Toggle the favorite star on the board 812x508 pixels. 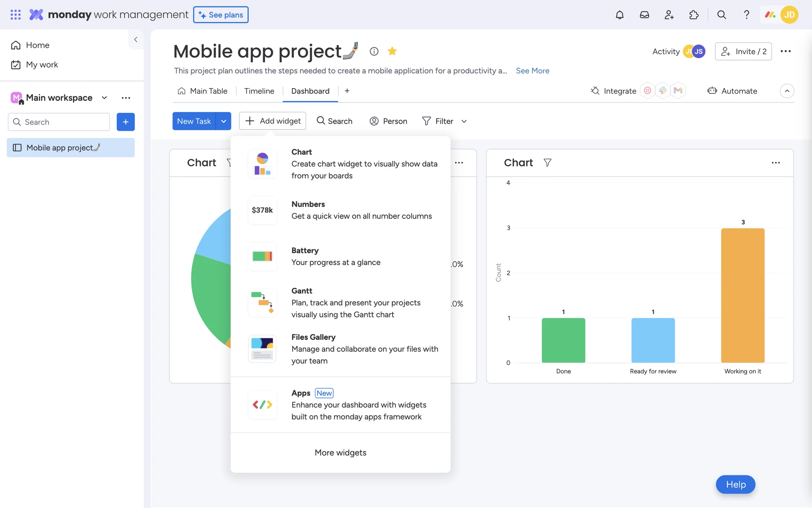392,51
